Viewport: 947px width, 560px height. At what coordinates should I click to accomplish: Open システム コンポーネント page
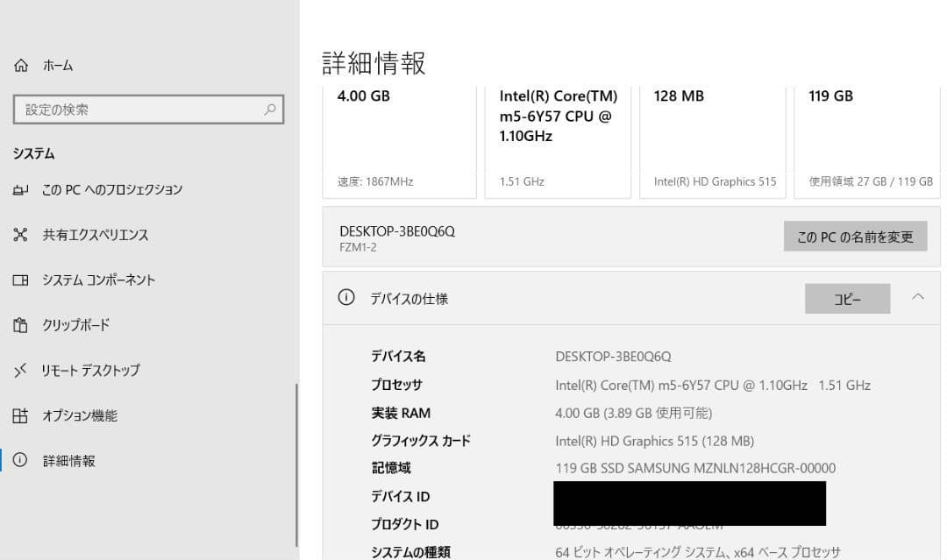click(x=98, y=280)
